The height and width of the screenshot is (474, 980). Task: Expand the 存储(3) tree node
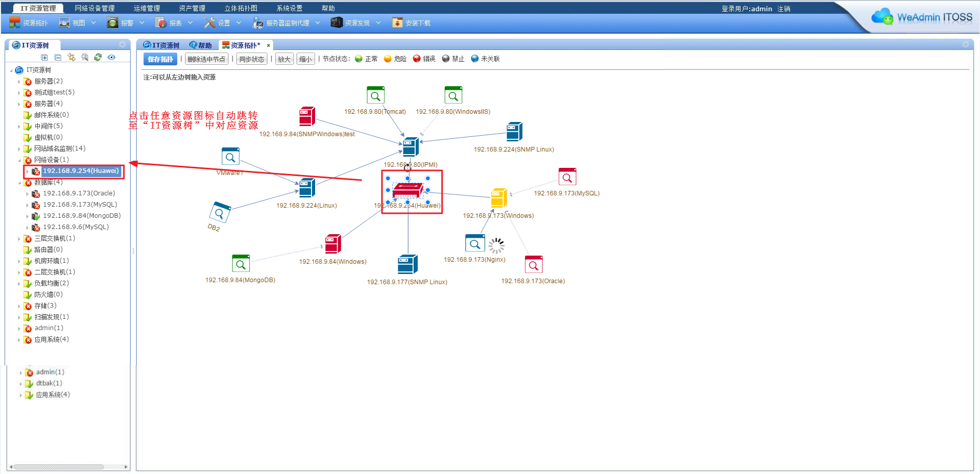pos(19,306)
